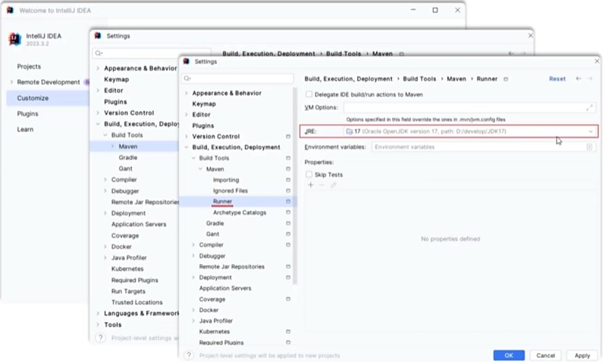Select Gradle in back Settings window
Screen dimensions: 603x364
[128, 157]
